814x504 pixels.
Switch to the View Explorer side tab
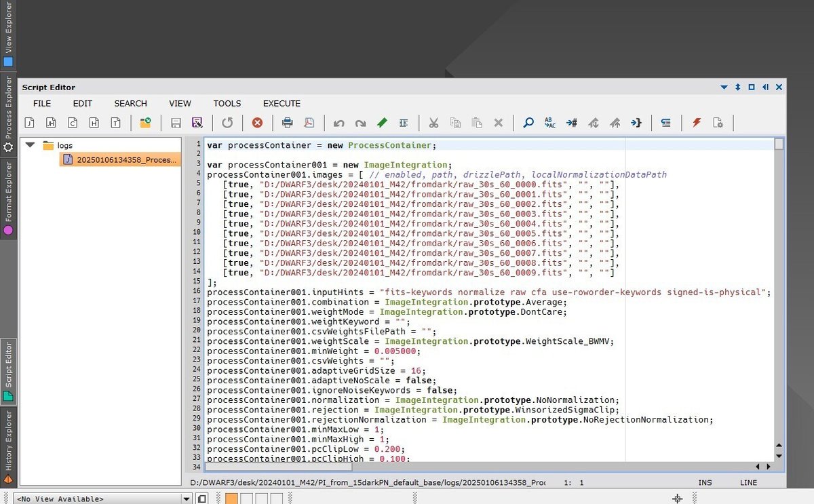8,35
